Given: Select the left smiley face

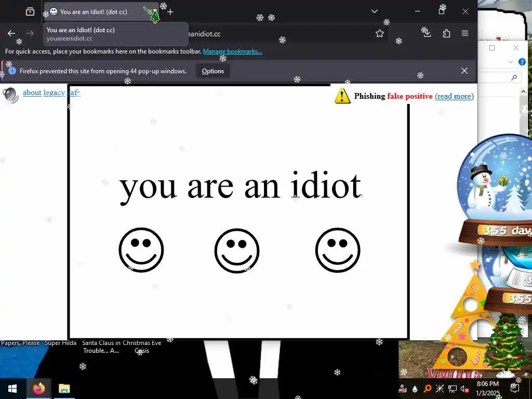Looking at the screenshot, I should (x=141, y=250).
